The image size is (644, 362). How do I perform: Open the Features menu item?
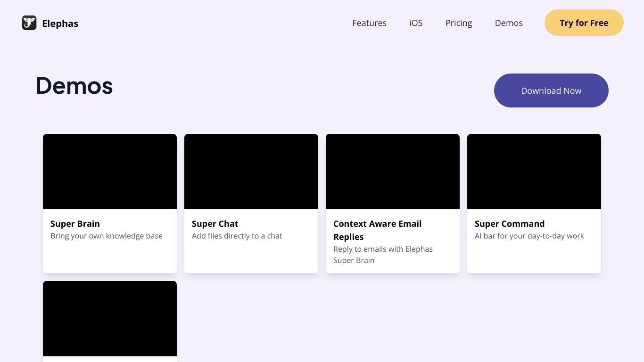point(369,23)
